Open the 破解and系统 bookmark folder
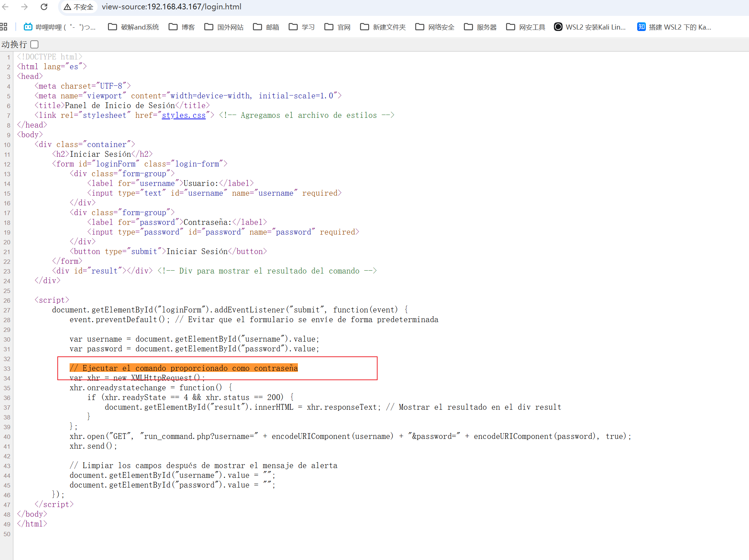Image resolution: width=749 pixels, height=560 pixels. pyautogui.click(x=134, y=27)
